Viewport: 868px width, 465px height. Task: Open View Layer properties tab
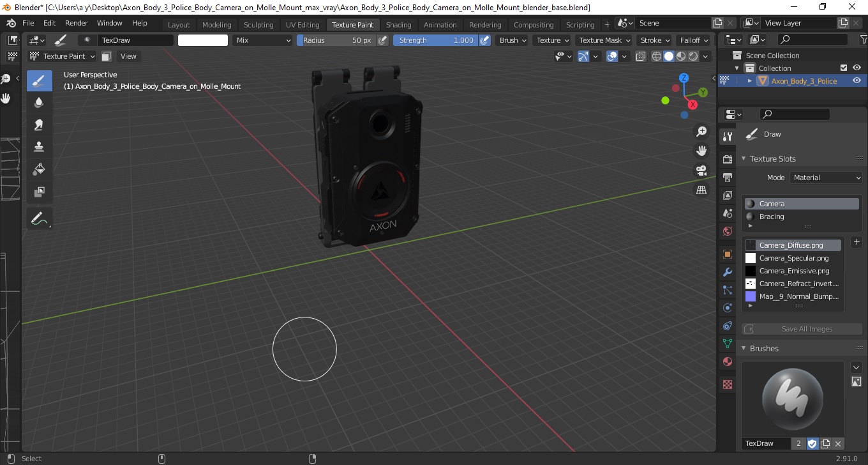[727, 195]
